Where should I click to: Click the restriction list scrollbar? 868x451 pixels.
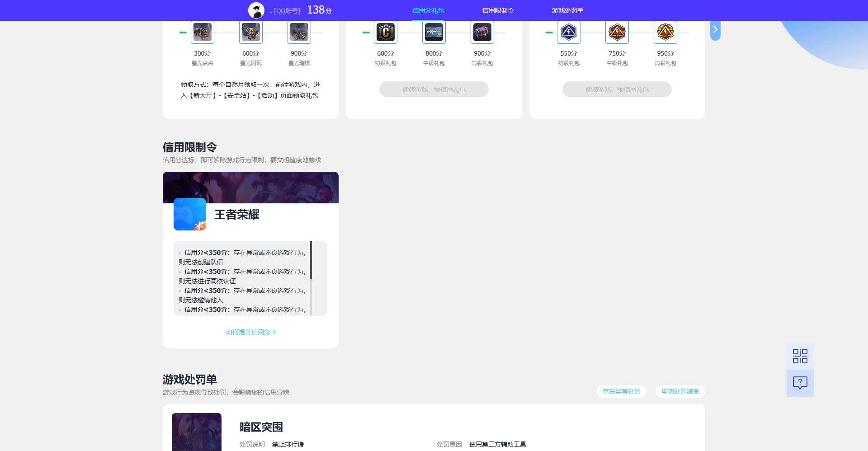tap(311, 260)
